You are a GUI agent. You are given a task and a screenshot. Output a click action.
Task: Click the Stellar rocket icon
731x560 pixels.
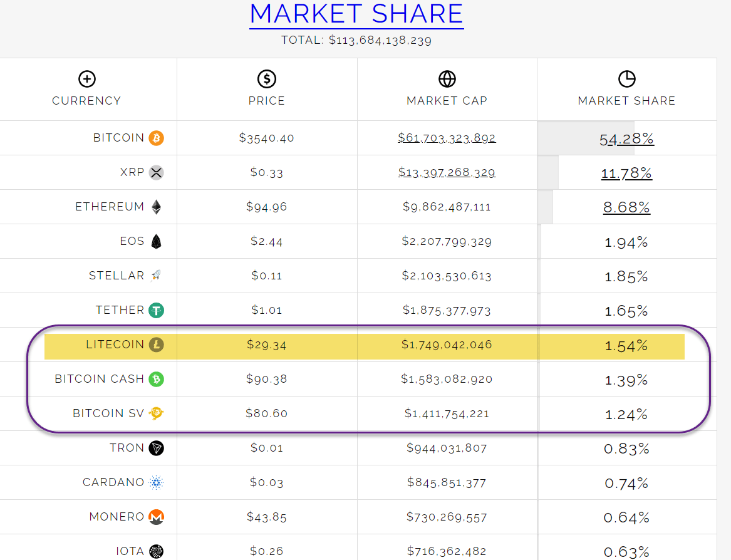[156, 276]
